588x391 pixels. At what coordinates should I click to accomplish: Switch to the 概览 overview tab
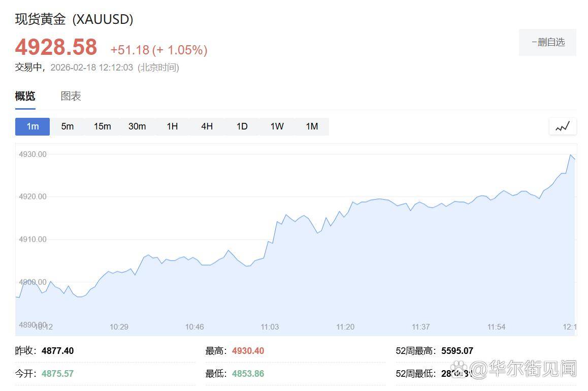click(25, 96)
